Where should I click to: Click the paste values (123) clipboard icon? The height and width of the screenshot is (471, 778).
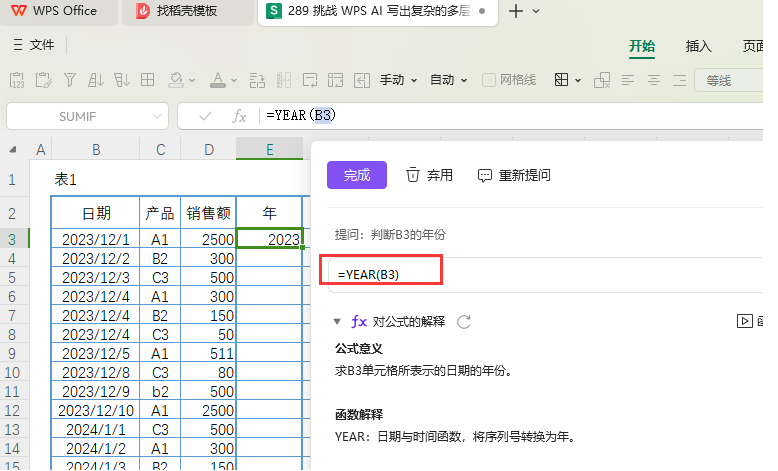(17, 80)
